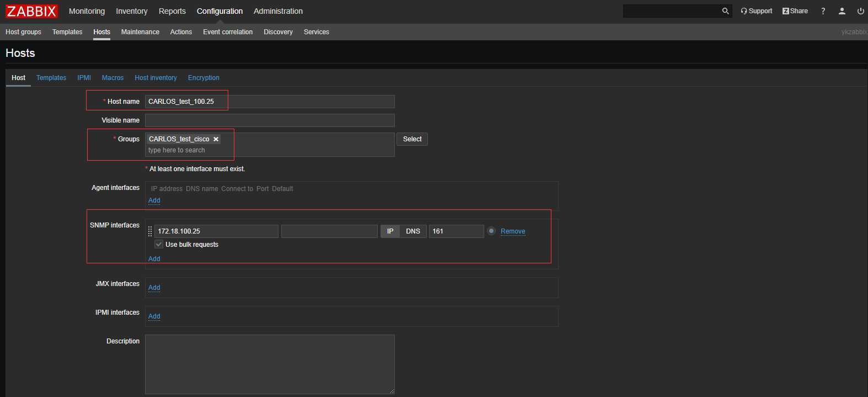The width and height of the screenshot is (868, 397).
Task: Select the default SNMP interface radio button
Action: (x=491, y=231)
